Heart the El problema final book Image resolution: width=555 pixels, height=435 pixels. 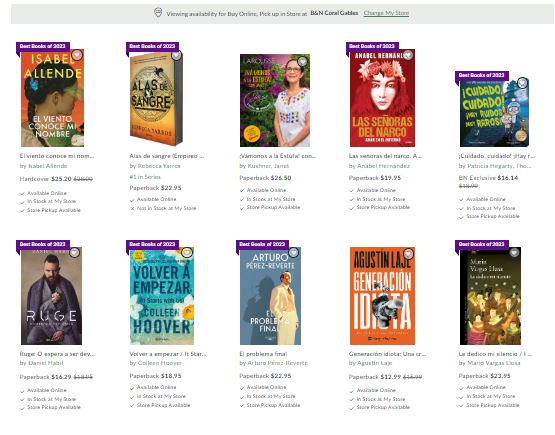tap(293, 252)
